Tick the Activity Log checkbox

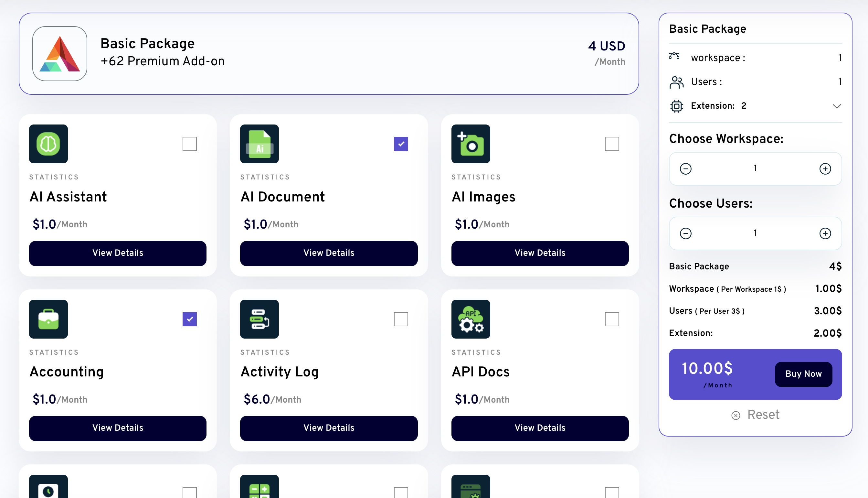coord(400,319)
